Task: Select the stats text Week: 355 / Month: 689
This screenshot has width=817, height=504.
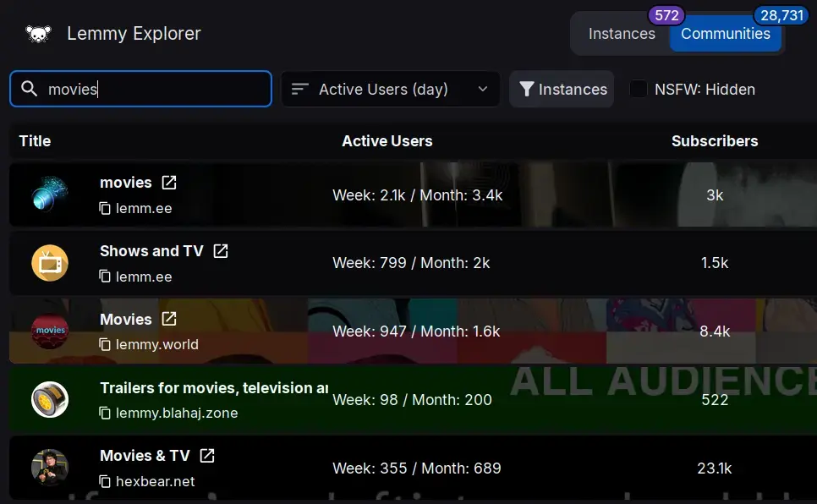Action: tap(417, 468)
